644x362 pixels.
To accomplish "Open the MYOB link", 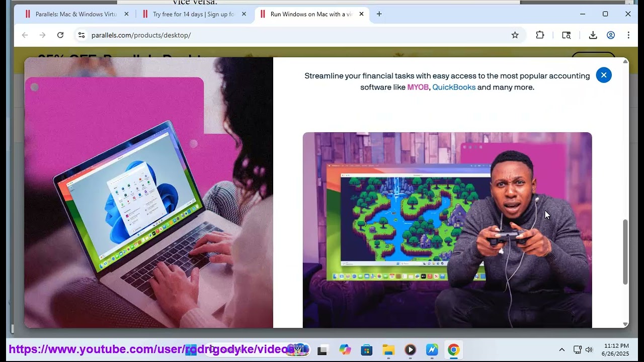I will click(x=418, y=87).
